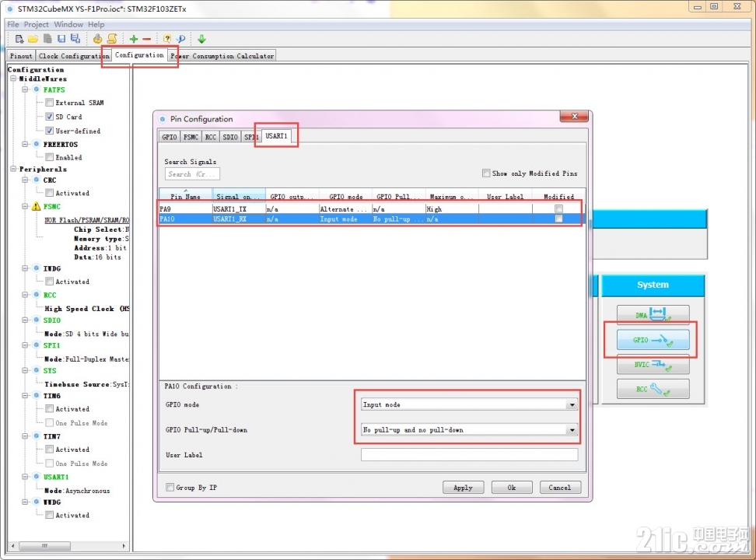Screen dimensions: 756x560
Task: Select the FSMC tab in Pin Configuration
Action: [191, 137]
